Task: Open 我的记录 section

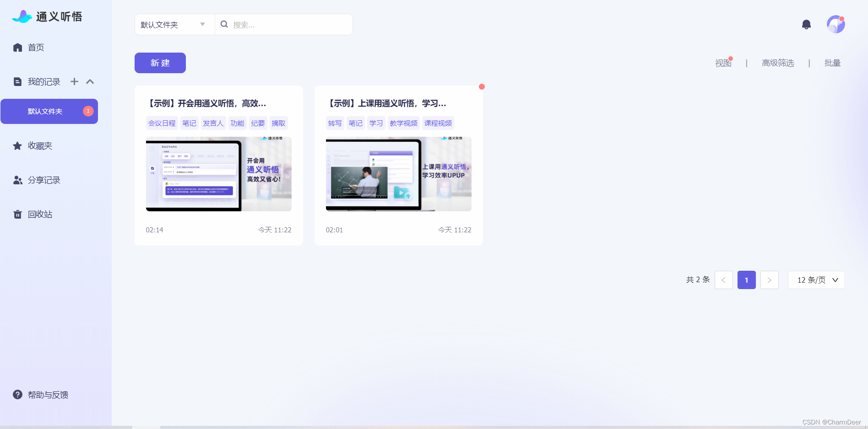Action: (x=44, y=82)
